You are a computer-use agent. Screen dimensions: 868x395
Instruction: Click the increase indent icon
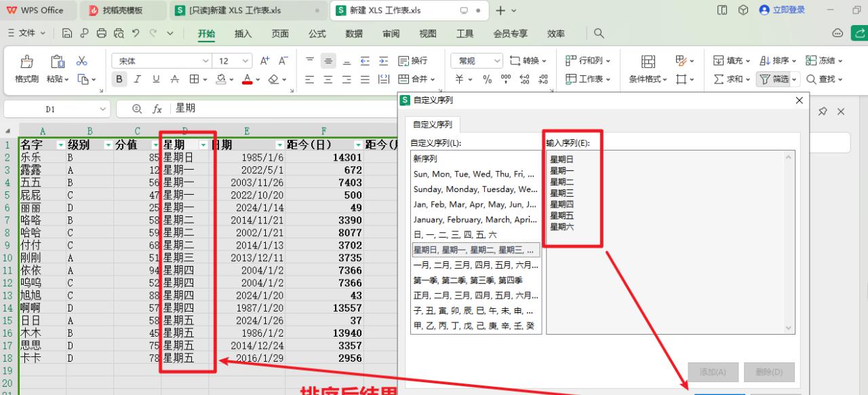(384, 61)
